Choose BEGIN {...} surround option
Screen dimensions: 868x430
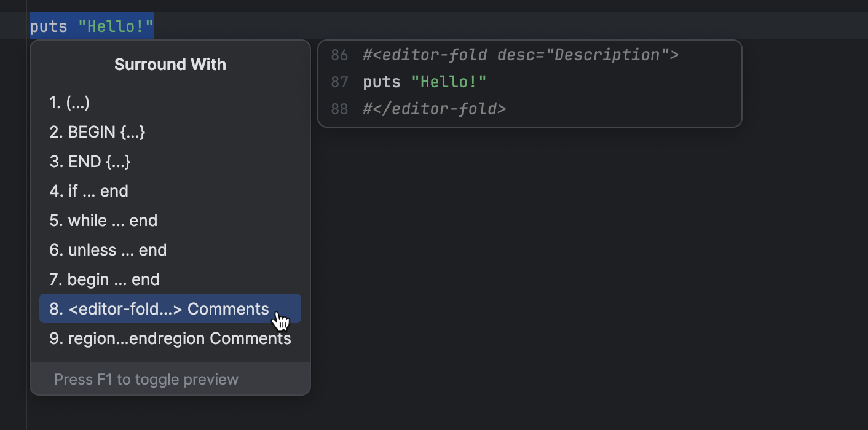(x=97, y=131)
